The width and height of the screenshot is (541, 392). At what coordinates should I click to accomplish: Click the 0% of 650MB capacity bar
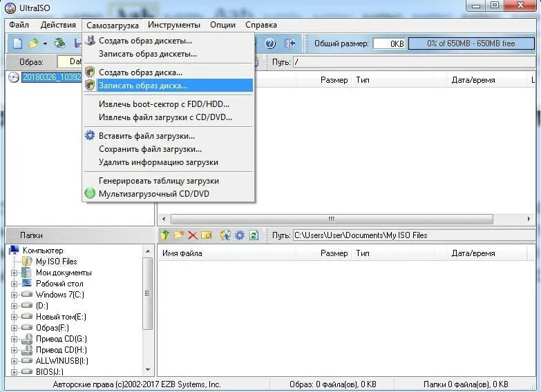[x=471, y=43]
